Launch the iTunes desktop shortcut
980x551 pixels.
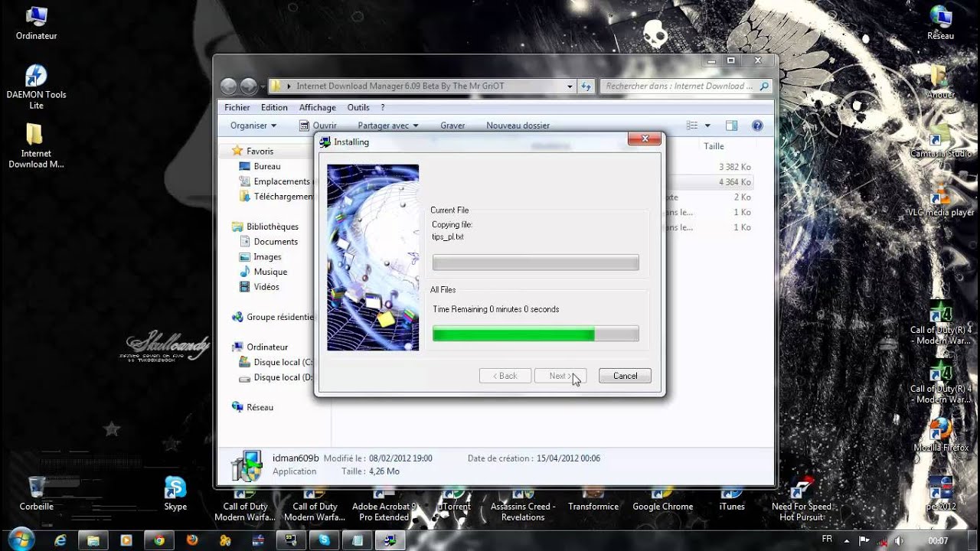point(732,500)
